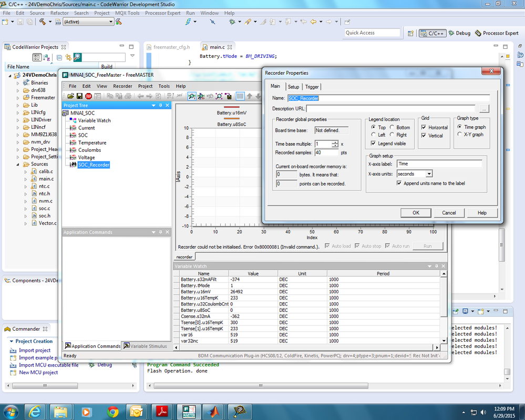Expand the nvm_drv folder
This screenshot has width=525, height=420.
tap(18, 142)
